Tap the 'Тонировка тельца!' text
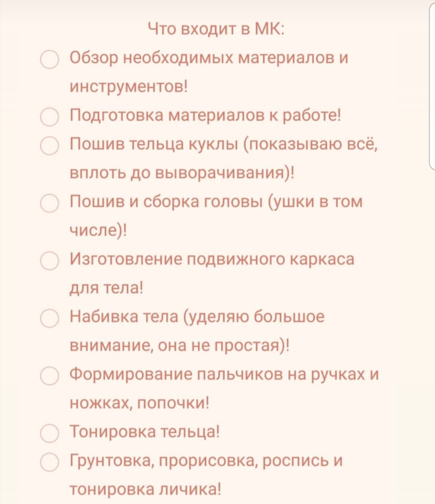This screenshot has height=504, width=435. (x=145, y=432)
